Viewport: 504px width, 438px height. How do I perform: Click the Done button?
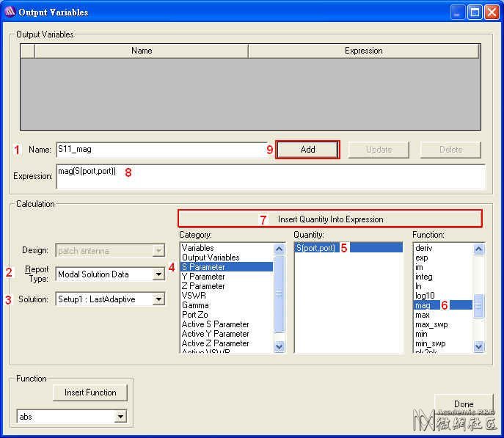[464, 404]
